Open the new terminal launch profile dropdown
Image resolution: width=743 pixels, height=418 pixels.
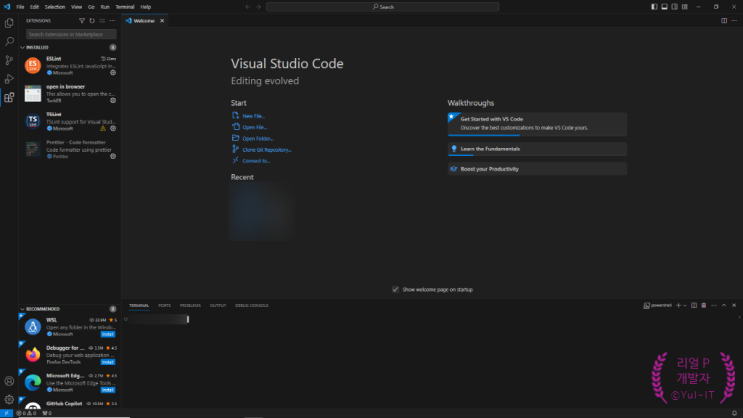click(685, 306)
